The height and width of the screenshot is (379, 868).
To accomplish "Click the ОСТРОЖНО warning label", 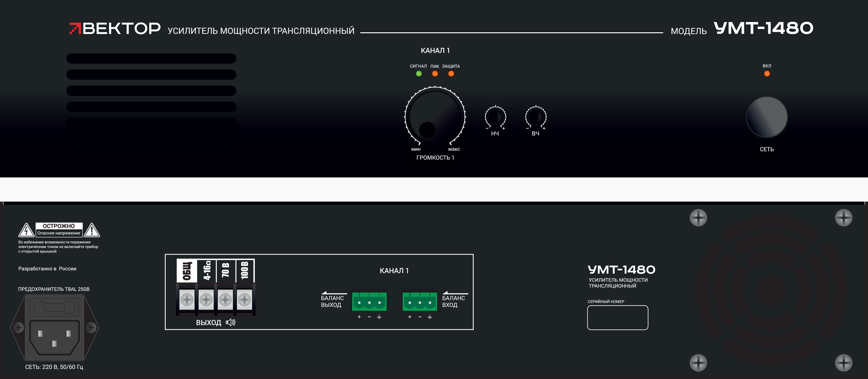I will point(59,226).
